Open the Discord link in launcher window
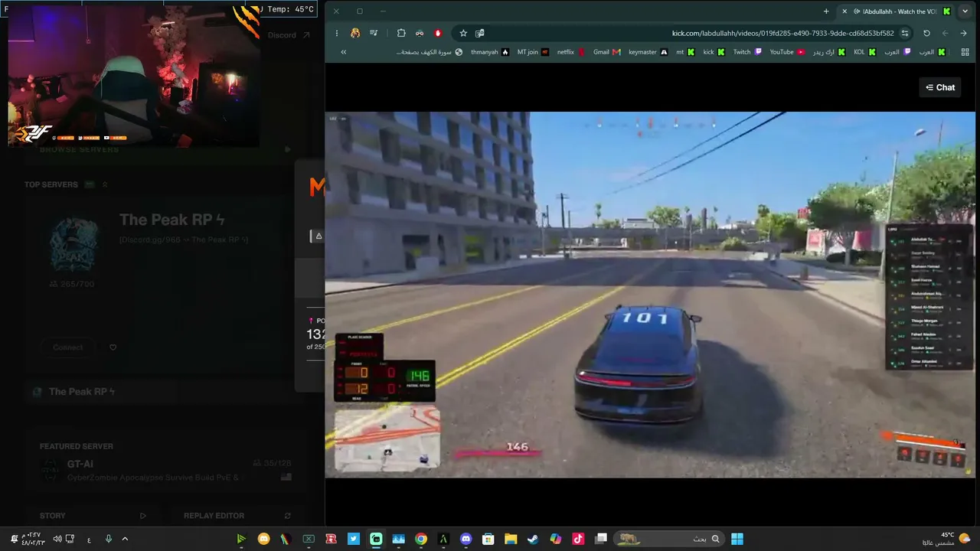The image size is (980, 551). tap(289, 35)
